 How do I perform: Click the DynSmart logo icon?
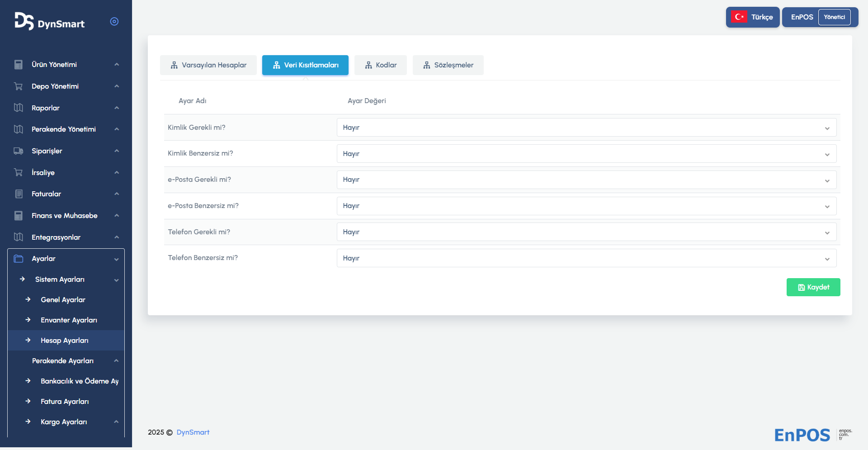tap(24, 21)
